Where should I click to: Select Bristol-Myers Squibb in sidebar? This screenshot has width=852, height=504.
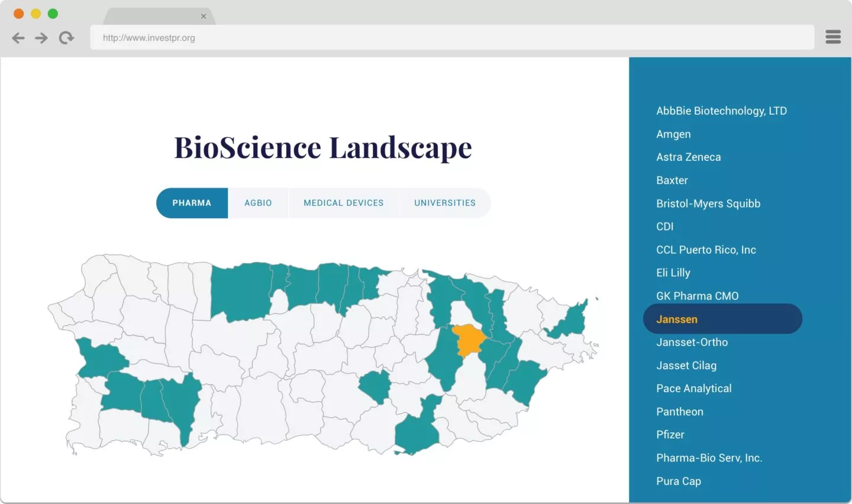[x=708, y=203]
